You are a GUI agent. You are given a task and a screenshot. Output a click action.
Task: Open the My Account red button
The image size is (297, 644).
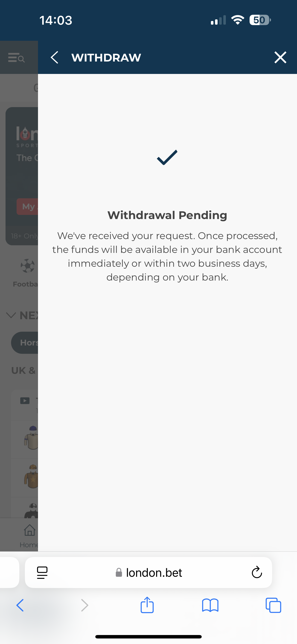(x=29, y=207)
